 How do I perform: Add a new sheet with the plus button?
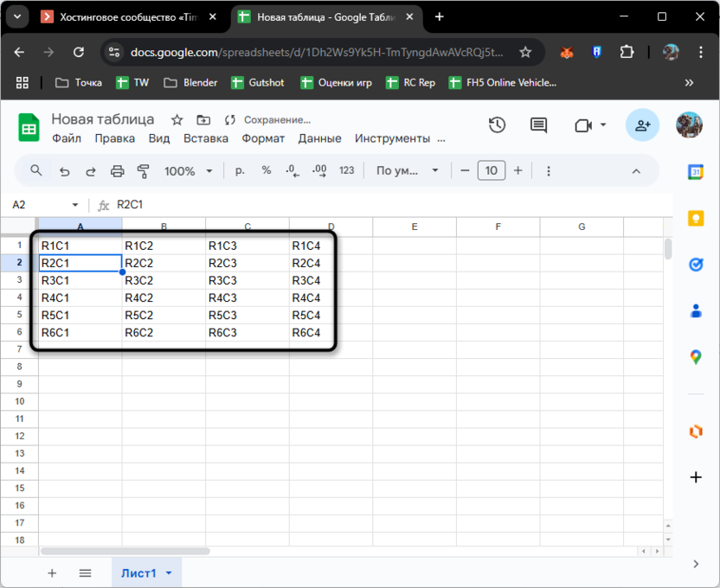[x=52, y=572]
